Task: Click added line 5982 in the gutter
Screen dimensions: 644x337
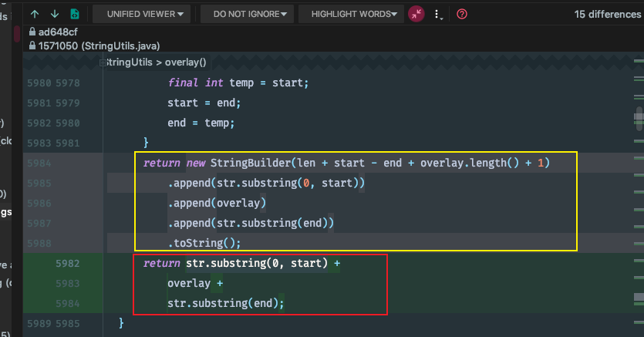Action: [67, 264]
